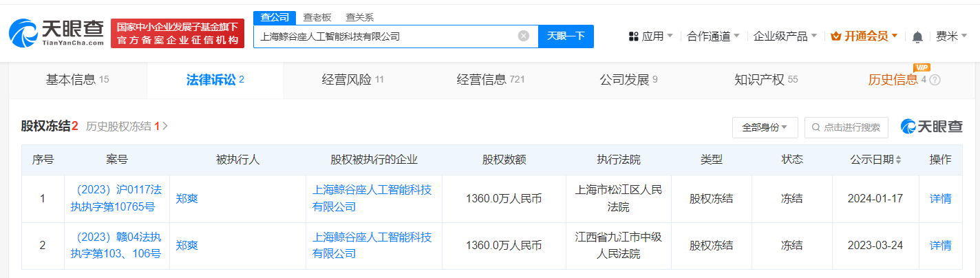This screenshot has width=980, height=278.
Task: Click the date 2023-03-24
Action: (875, 245)
